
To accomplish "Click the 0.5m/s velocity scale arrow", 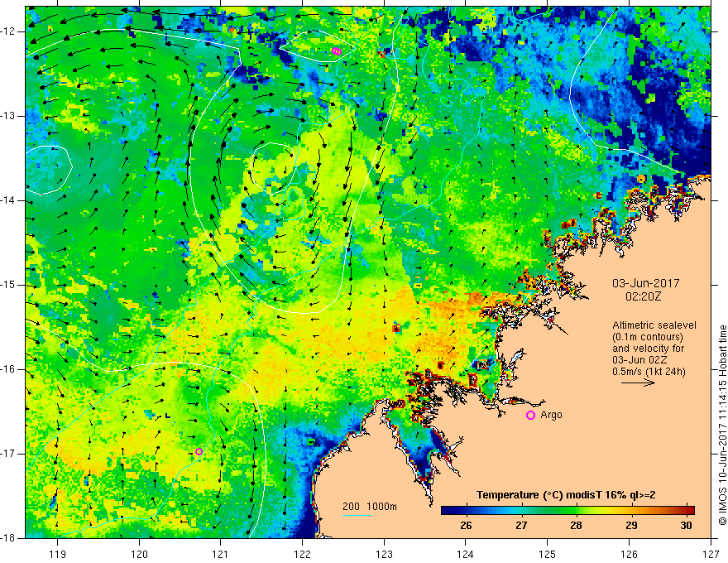I will click(638, 383).
